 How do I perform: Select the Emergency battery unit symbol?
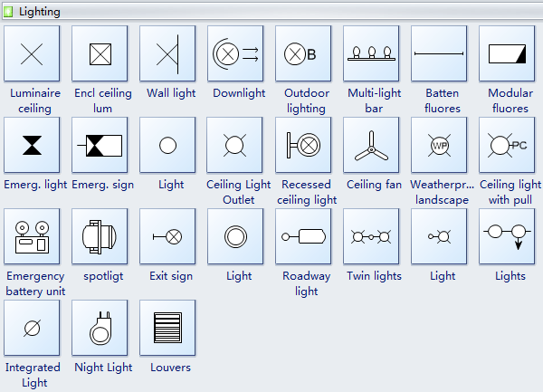tap(32, 236)
